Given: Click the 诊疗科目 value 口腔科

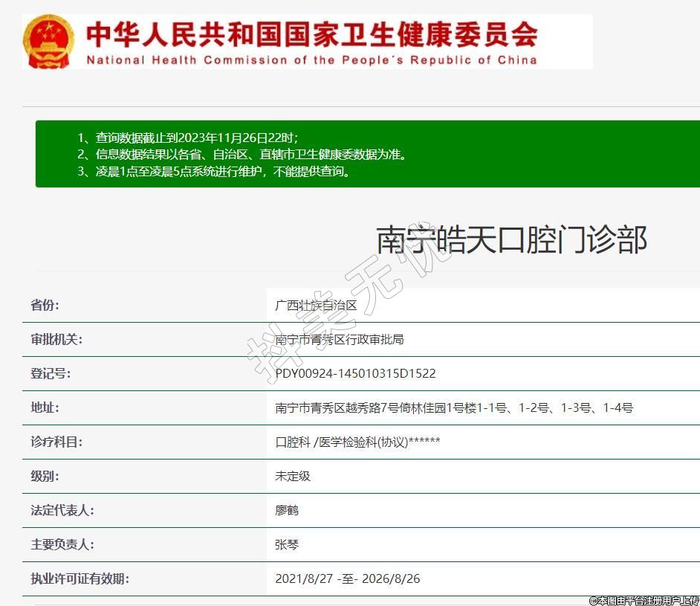Looking at the screenshot, I should pos(293,442).
